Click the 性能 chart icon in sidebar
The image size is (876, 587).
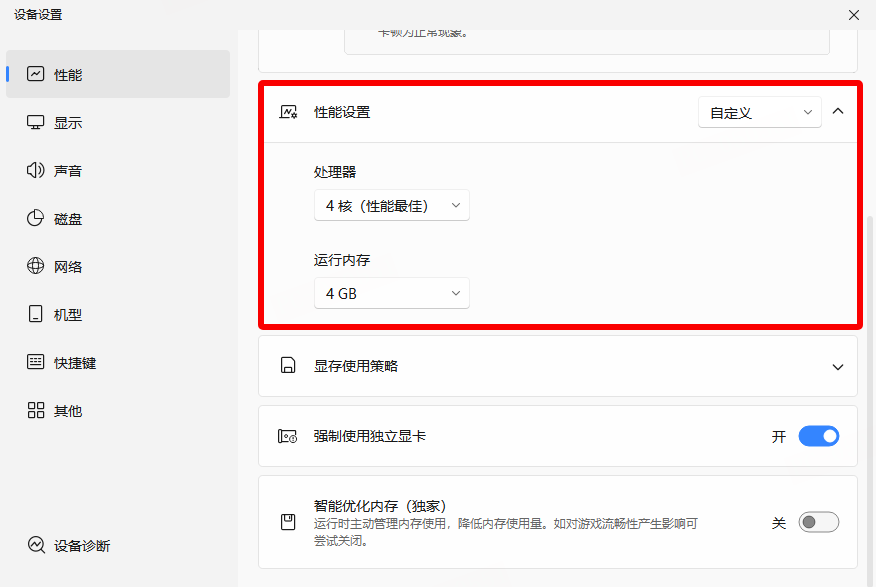(36, 74)
